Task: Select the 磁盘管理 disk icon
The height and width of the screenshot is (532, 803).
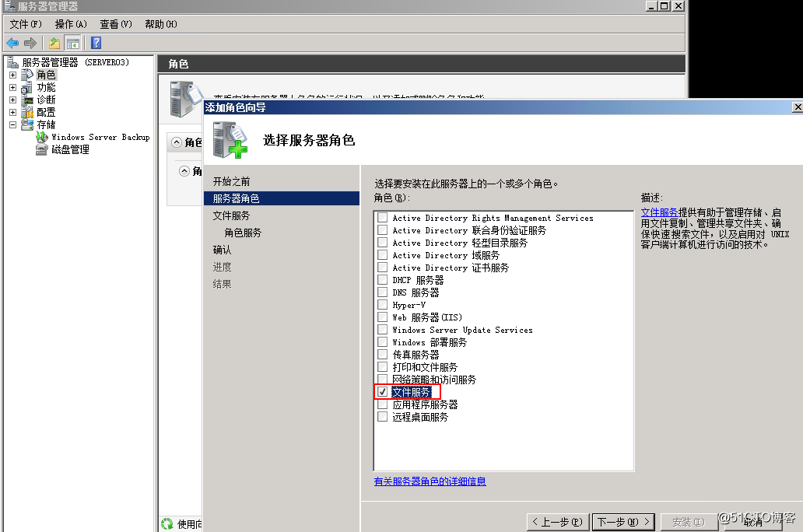Action: [x=42, y=149]
